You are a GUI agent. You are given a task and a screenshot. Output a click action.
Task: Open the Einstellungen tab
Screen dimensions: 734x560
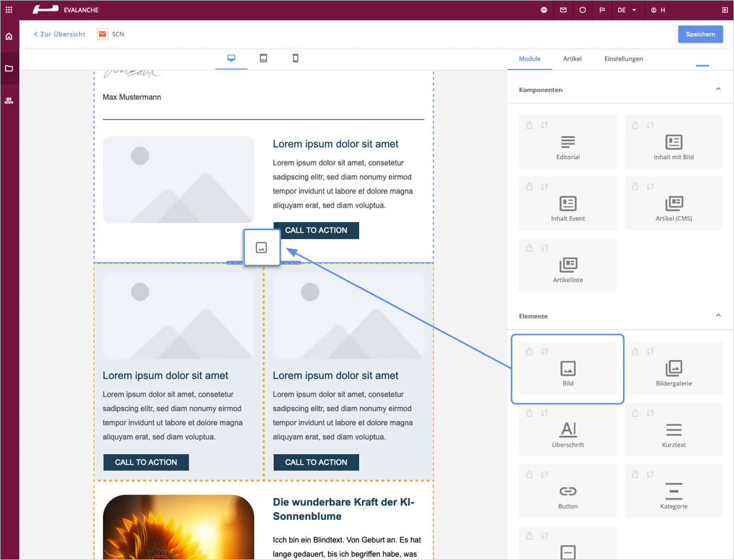click(x=623, y=59)
